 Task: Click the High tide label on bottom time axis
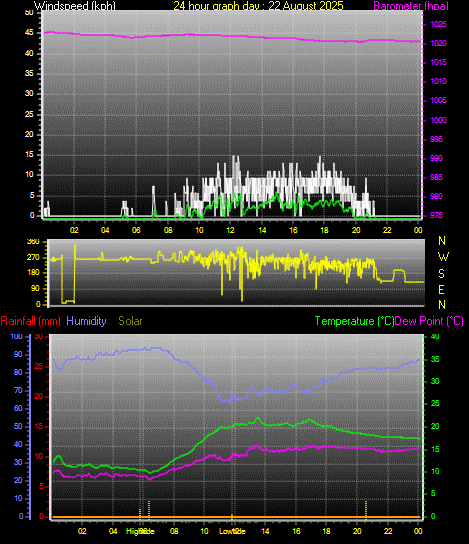[x=140, y=531]
